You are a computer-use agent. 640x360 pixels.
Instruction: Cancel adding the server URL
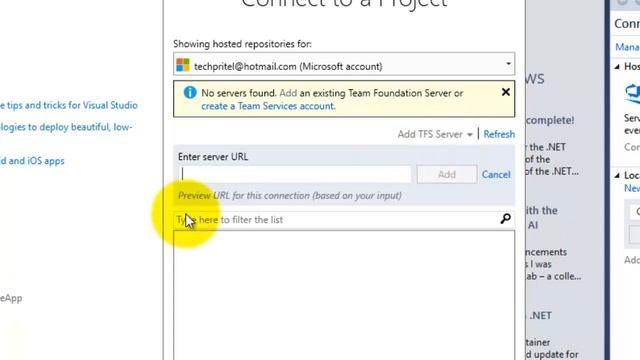click(496, 175)
